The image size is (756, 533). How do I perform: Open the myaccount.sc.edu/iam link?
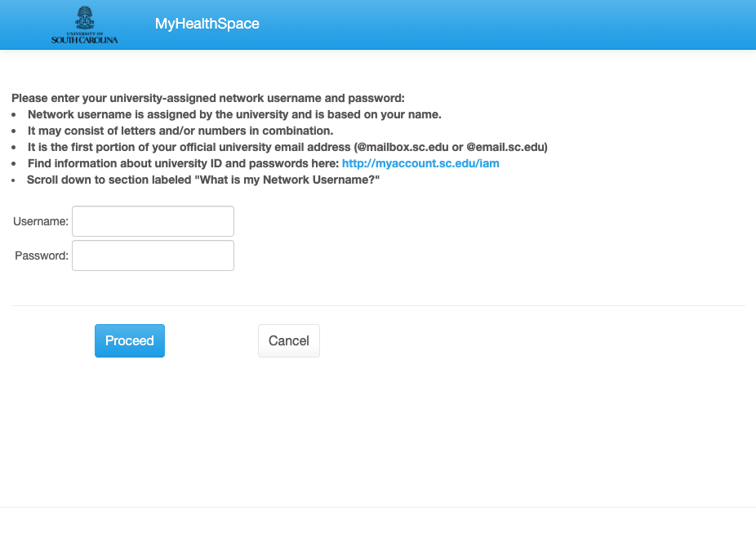(x=420, y=163)
